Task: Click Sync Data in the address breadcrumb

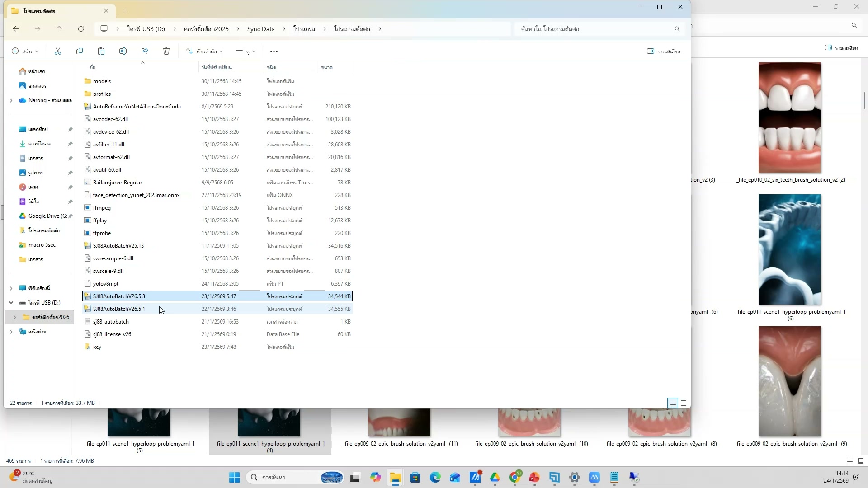Action: point(261,29)
